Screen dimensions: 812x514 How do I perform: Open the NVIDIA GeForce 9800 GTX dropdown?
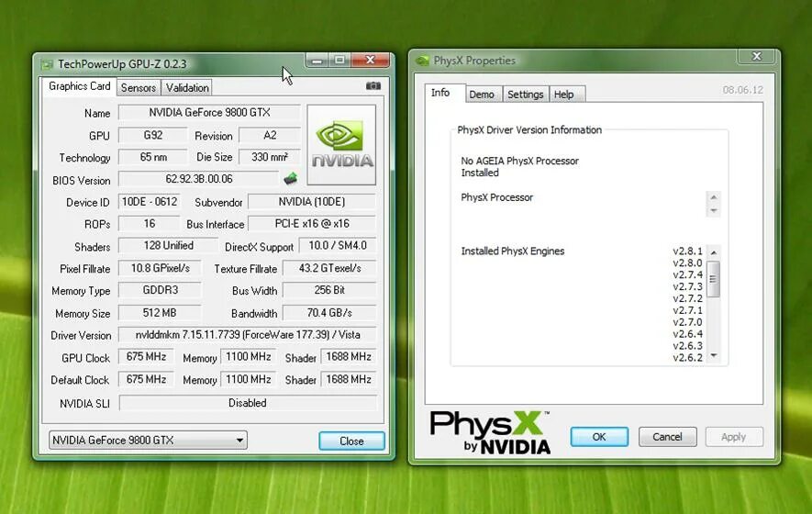coord(148,441)
